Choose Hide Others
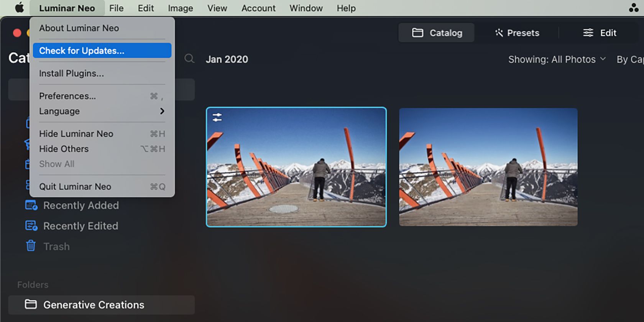This screenshot has height=322, width=644. coord(102,149)
